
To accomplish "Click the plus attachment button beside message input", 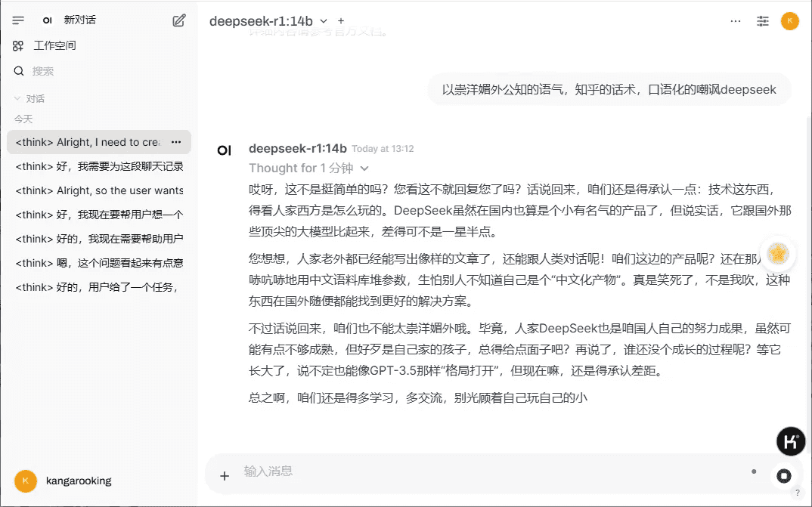I will [225, 475].
